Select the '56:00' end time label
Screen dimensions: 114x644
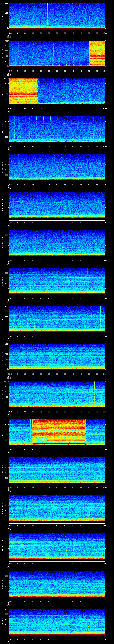[105, 450]
